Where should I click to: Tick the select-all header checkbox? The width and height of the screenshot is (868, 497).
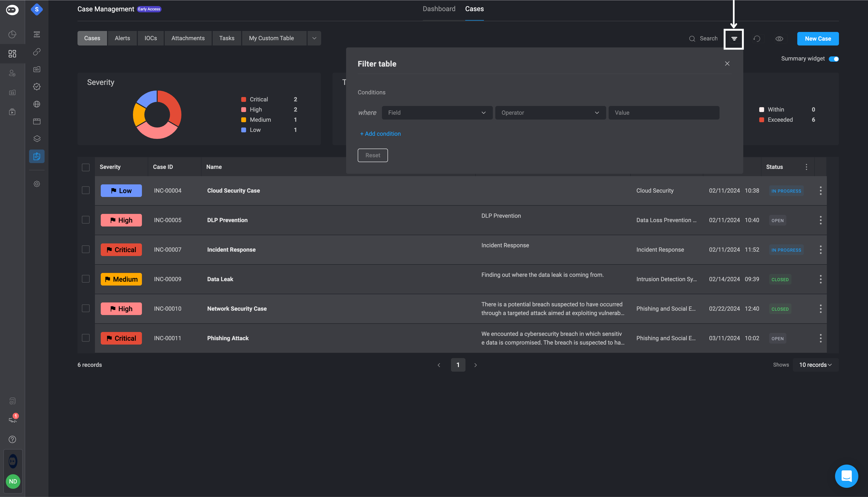[86, 167]
